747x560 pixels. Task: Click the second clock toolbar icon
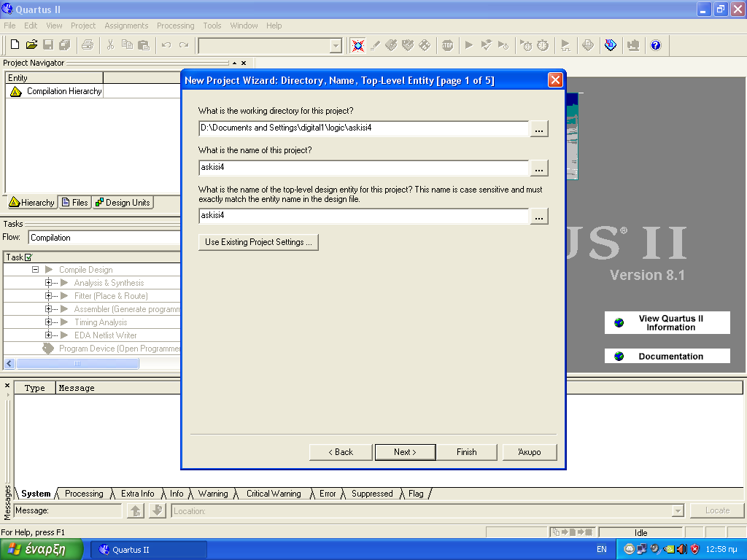543,45
